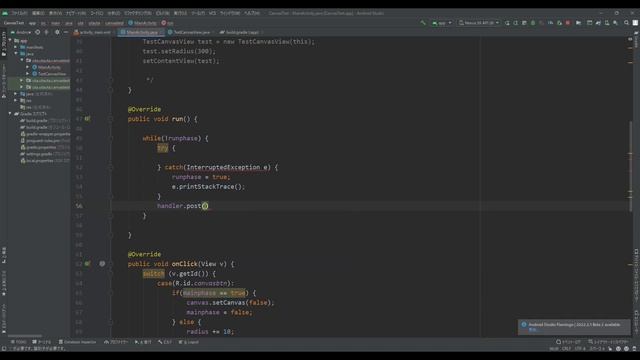Click CanvasTest project breadcrumb
The image size is (640, 360).
(x=14, y=23)
